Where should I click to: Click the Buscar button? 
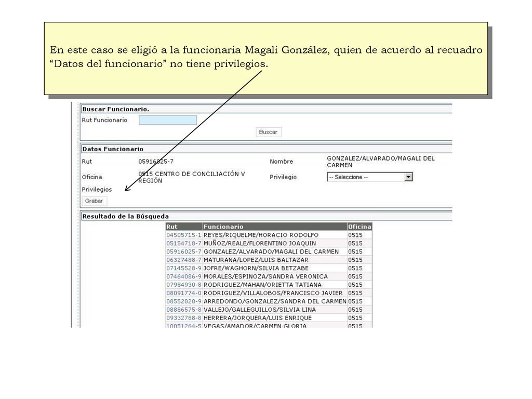268,132
